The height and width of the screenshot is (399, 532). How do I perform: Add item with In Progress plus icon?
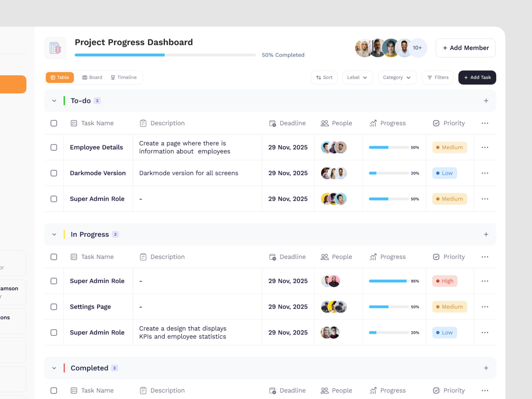486,234
